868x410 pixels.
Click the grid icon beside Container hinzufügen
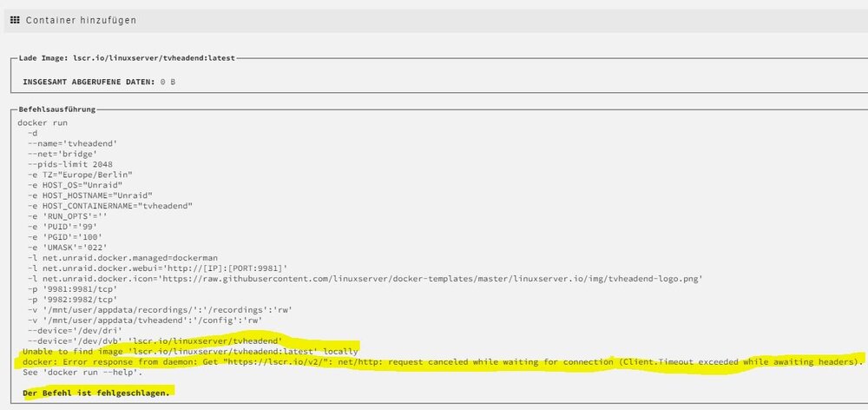point(15,20)
